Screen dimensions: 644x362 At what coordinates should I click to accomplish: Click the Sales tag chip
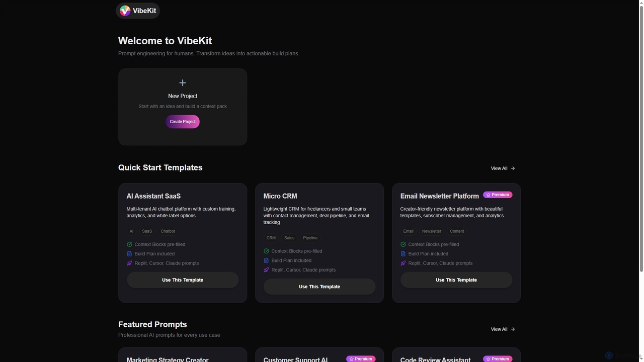[289, 238]
